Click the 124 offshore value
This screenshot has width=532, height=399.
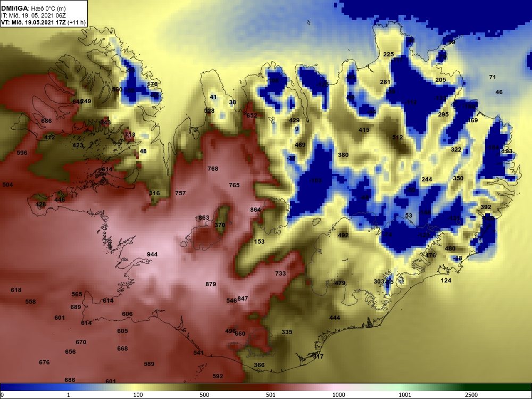coord(446,280)
